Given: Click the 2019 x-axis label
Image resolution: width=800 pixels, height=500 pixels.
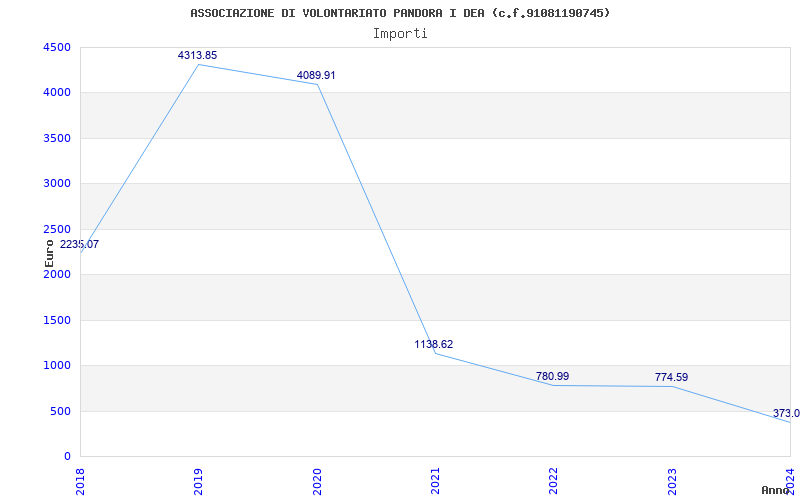Looking at the screenshot, I should (x=198, y=481).
